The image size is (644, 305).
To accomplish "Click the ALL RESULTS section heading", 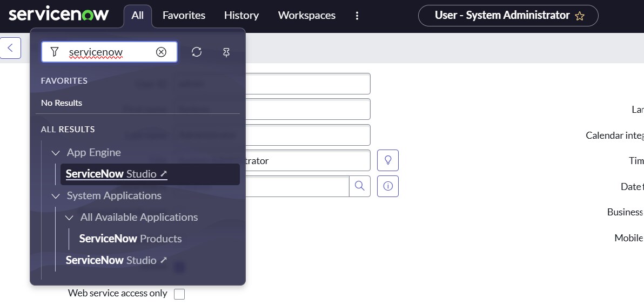I will pyautogui.click(x=68, y=130).
